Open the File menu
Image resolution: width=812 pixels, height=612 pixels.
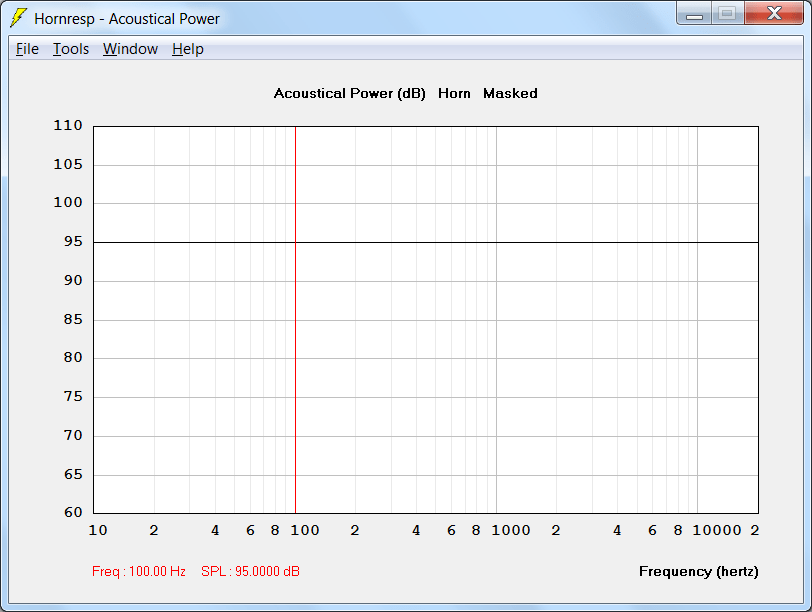click(x=27, y=49)
